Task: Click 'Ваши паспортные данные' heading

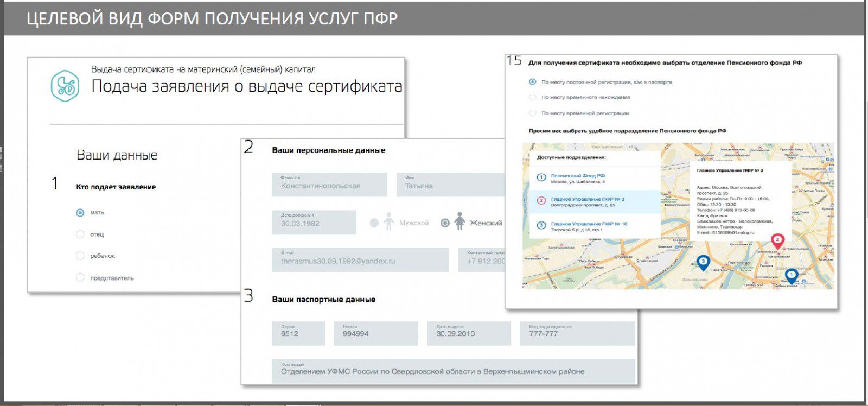Action: point(324,300)
